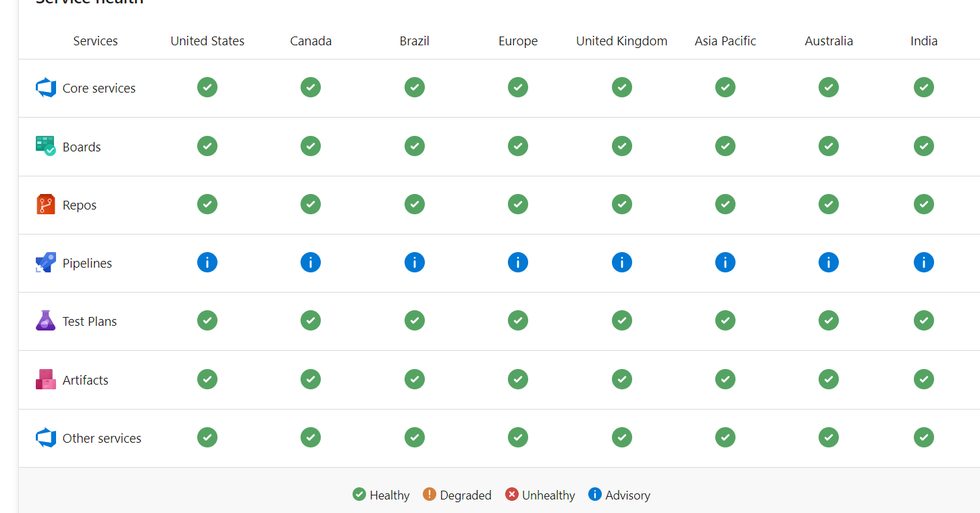Viewport: 980px width, 513px height.
Task: Click the Repos service icon
Action: [45, 204]
